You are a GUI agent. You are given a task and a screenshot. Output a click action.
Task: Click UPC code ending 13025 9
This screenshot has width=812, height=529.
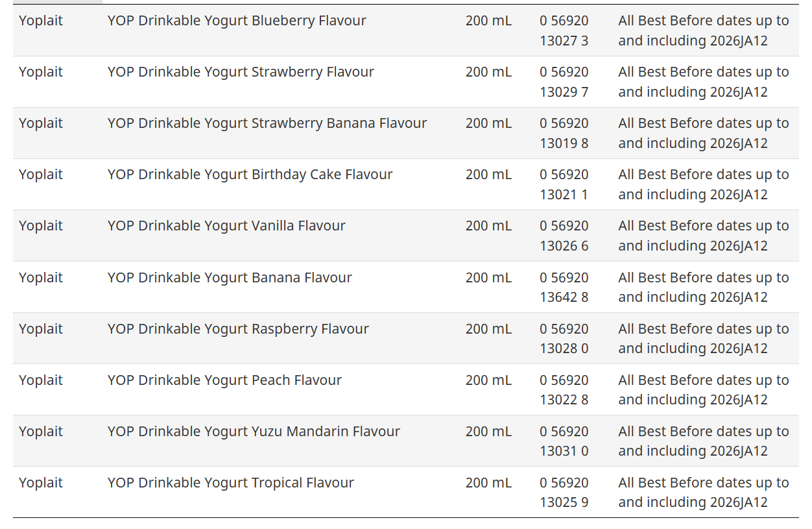[564, 493]
